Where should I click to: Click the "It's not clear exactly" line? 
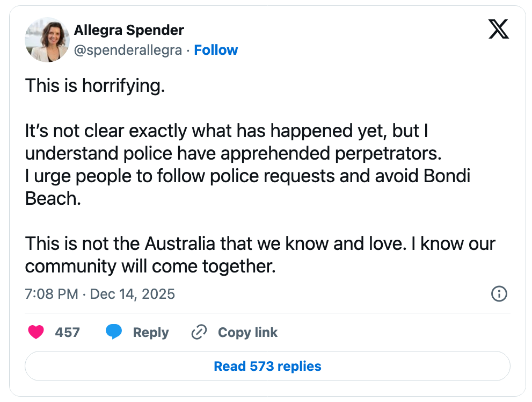point(227,131)
